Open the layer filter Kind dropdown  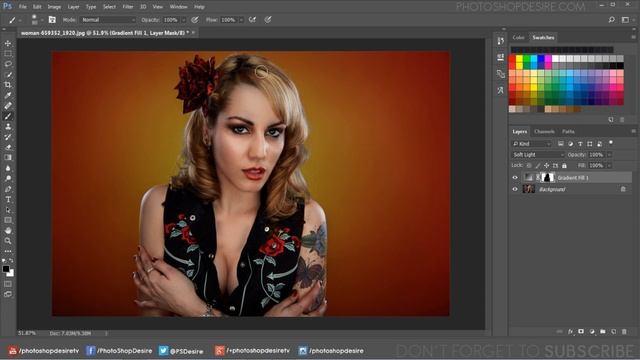(x=531, y=144)
